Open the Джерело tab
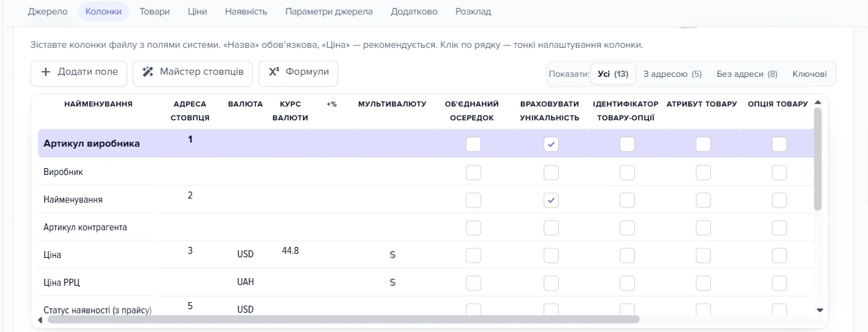 click(48, 12)
